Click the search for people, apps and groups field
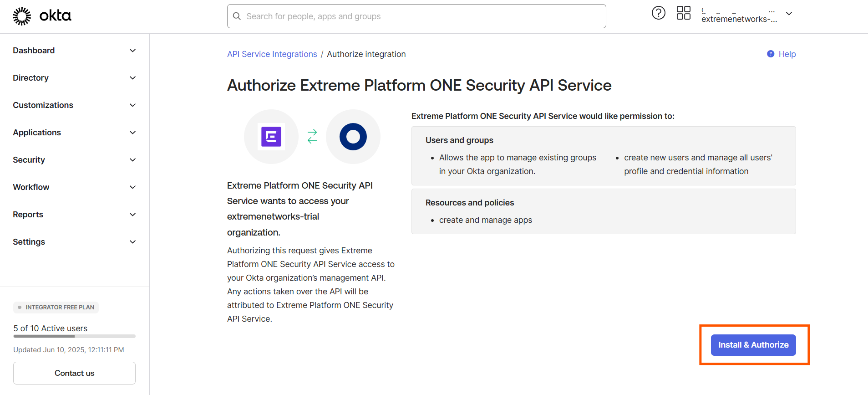The height and width of the screenshot is (395, 868). tap(416, 16)
